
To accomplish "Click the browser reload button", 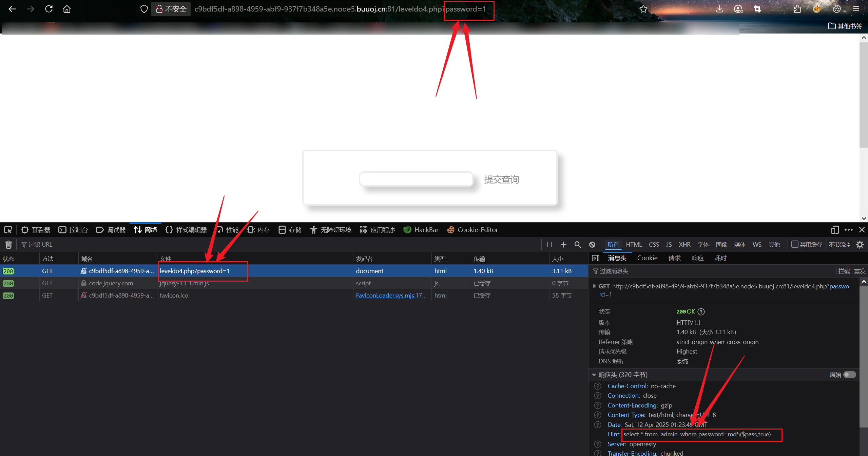I will (49, 9).
